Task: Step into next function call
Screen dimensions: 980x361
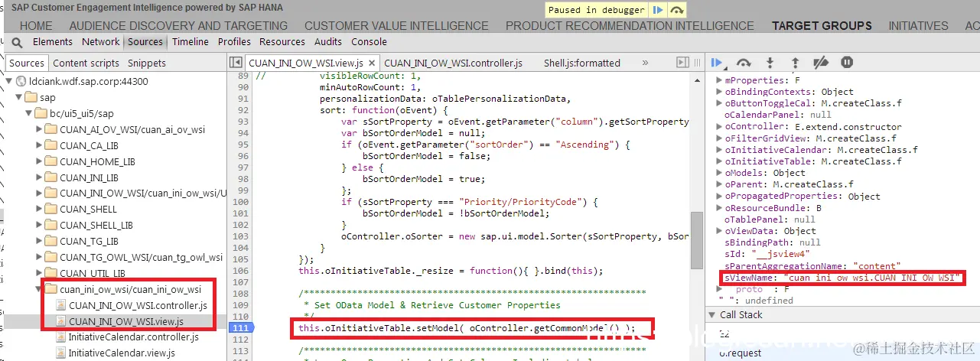Action: (770, 63)
